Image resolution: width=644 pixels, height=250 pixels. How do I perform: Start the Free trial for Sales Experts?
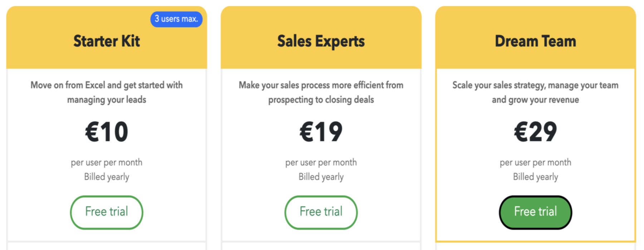[x=321, y=212]
